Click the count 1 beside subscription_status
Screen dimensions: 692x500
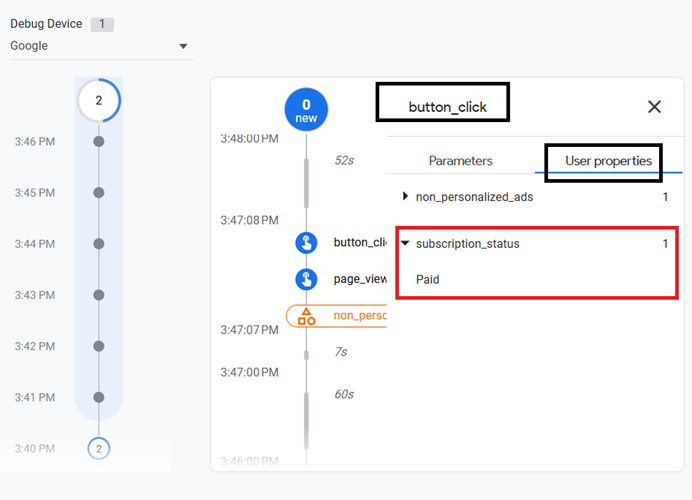pyautogui.click(x=665, y=244)
